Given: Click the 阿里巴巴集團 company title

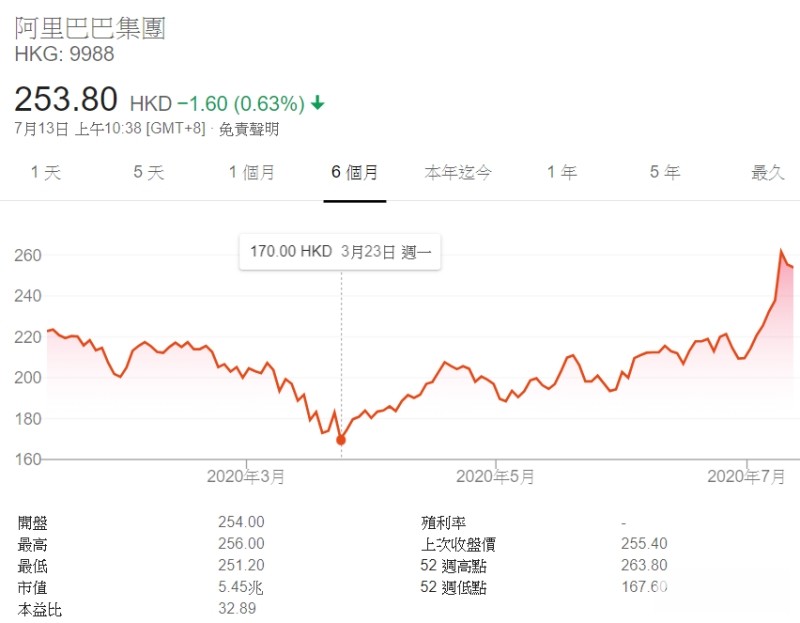Looking at the screenshot, I should point(90,28).
